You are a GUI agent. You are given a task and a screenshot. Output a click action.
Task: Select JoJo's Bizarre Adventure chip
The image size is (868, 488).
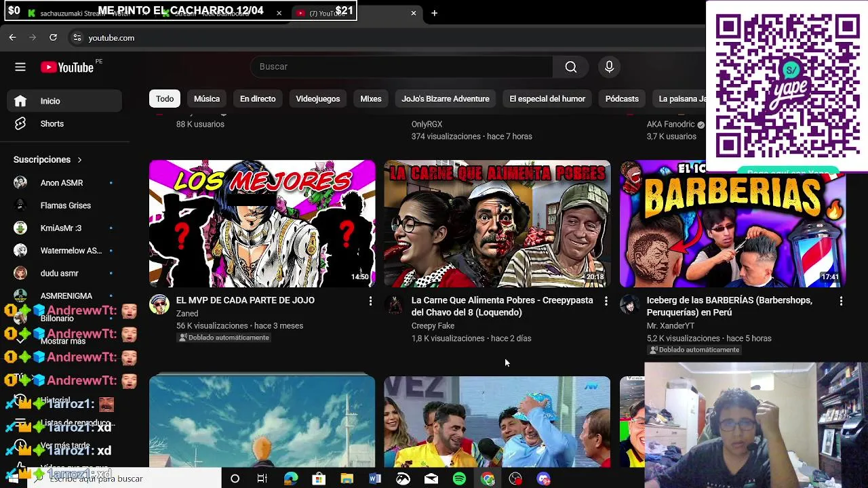(x=446, y=99)
